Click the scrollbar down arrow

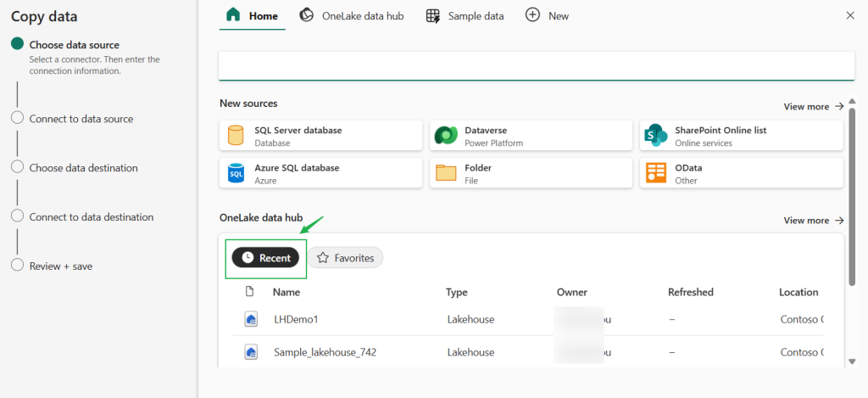pyautogui.click(x=852, y=362)
